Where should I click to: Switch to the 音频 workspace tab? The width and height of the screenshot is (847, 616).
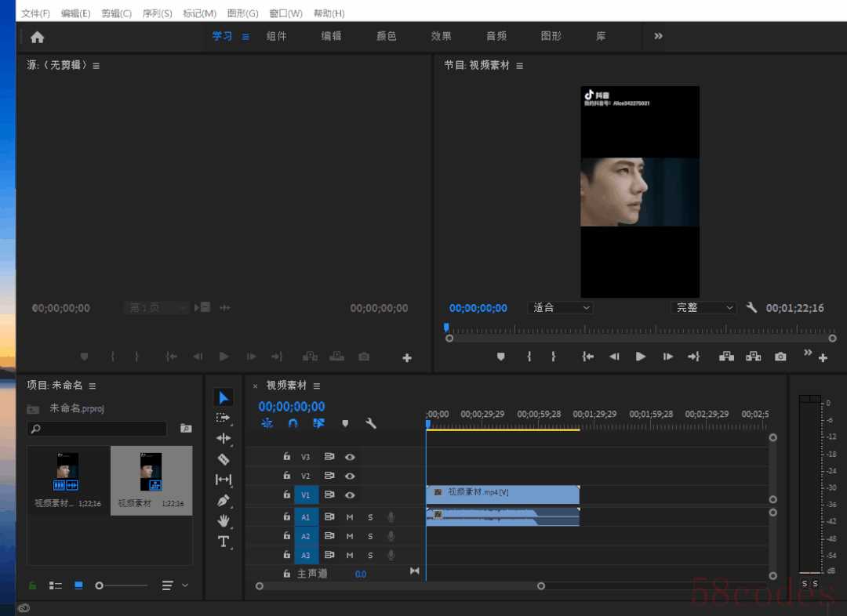[x=496, y=36]
